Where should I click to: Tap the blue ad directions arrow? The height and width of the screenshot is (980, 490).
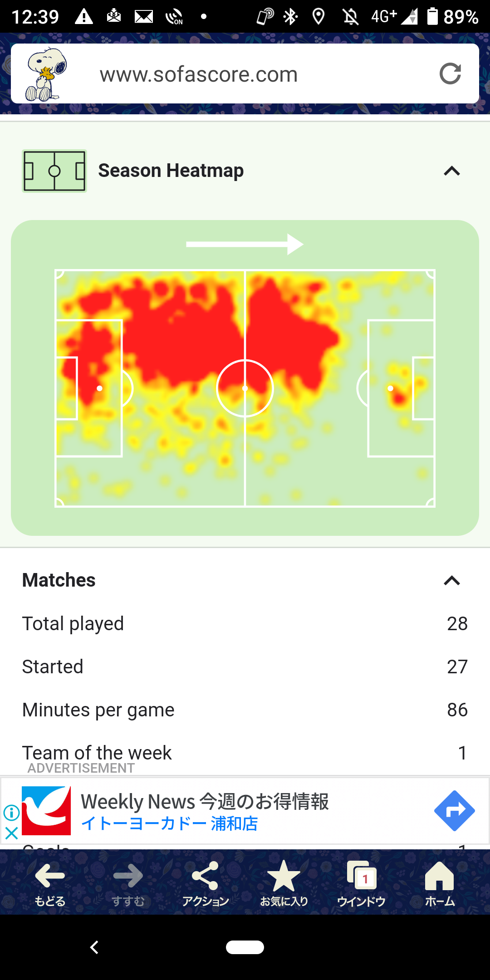point(454,811)
